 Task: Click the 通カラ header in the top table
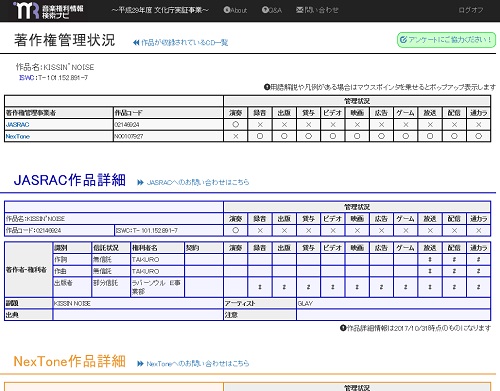(478, 113)
